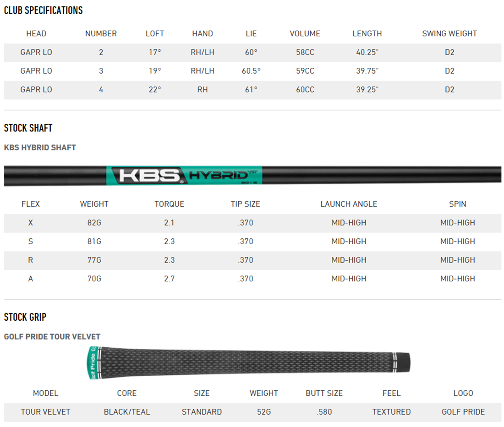Select the "STOCK SHAFT" heading
The image size is (504, 427).
pos(28,128)
